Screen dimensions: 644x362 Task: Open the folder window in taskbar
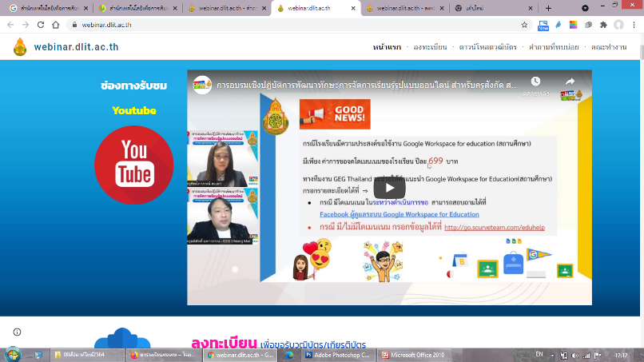click(87, 355)
